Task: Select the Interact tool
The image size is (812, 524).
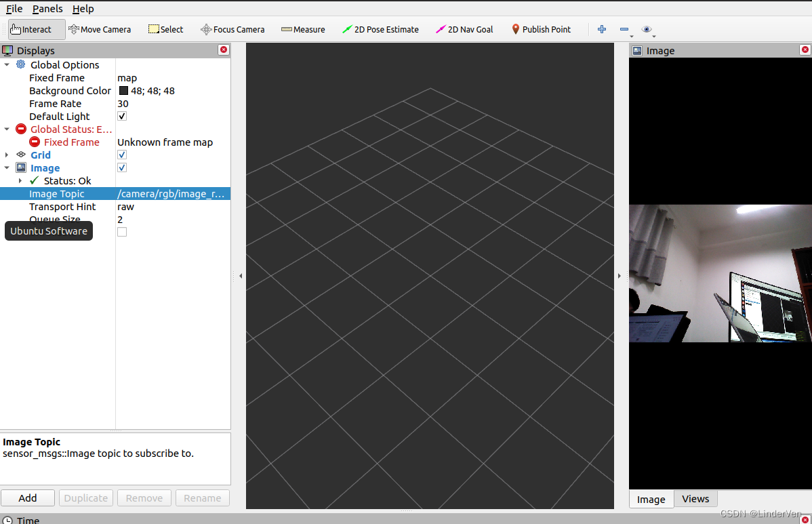Action: [37, 30]
